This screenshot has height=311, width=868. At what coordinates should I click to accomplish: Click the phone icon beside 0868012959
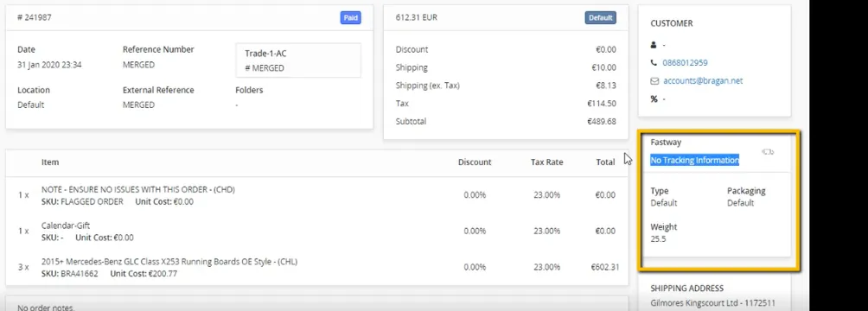(x=654, y=62)
